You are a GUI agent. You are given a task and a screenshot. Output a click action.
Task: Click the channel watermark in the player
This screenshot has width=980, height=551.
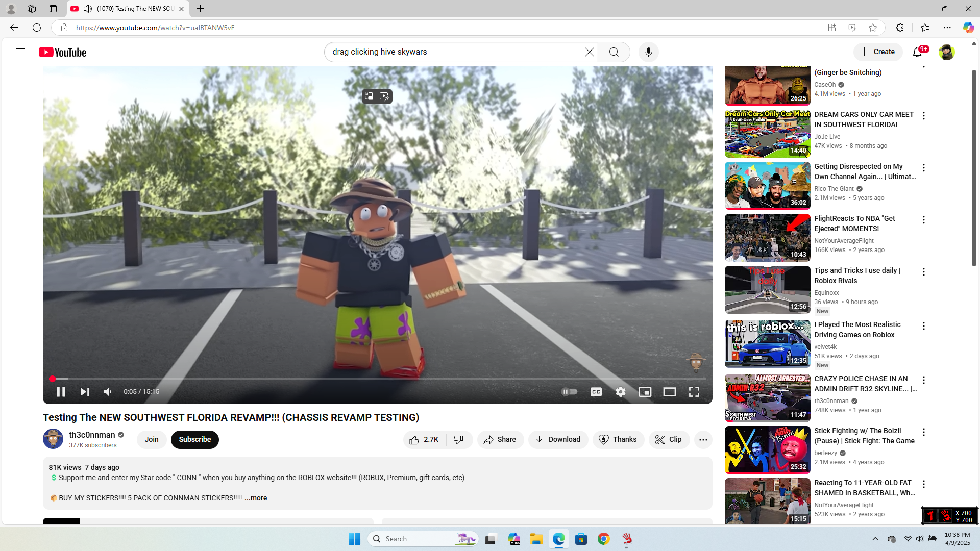click(x=696, y=363)
